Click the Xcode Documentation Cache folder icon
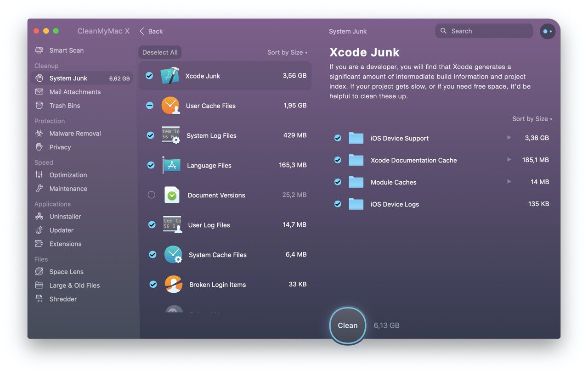This screenshot has height=375, width=588. click(356, 160)
